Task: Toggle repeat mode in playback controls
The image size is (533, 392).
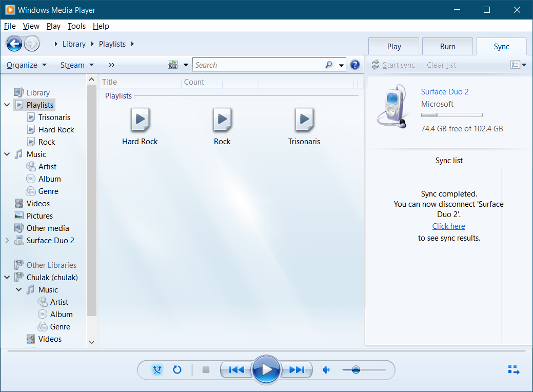Action: (177, 369)
